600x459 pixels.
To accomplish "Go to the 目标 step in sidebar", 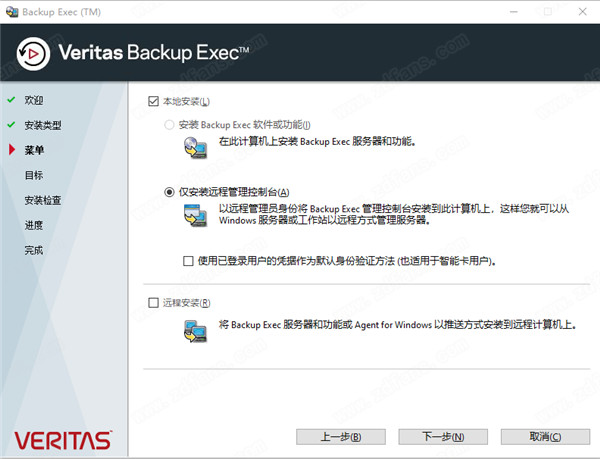I will tap(34, 175).
